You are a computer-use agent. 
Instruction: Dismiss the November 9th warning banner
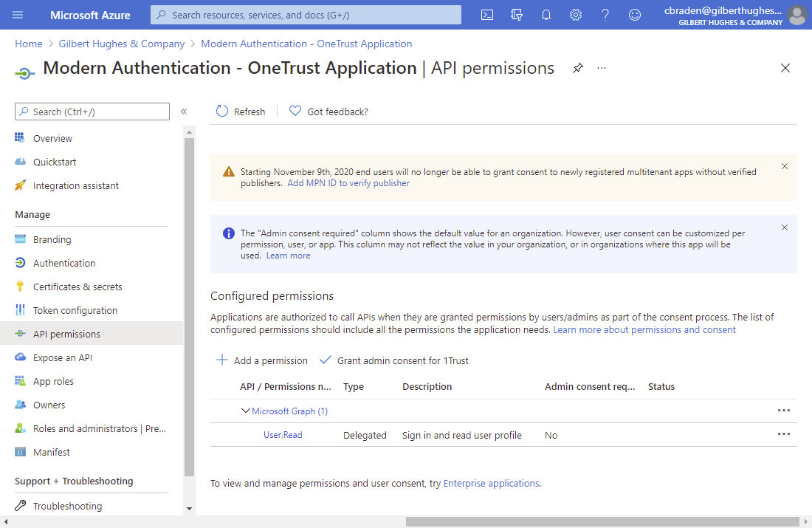[785, 166]
